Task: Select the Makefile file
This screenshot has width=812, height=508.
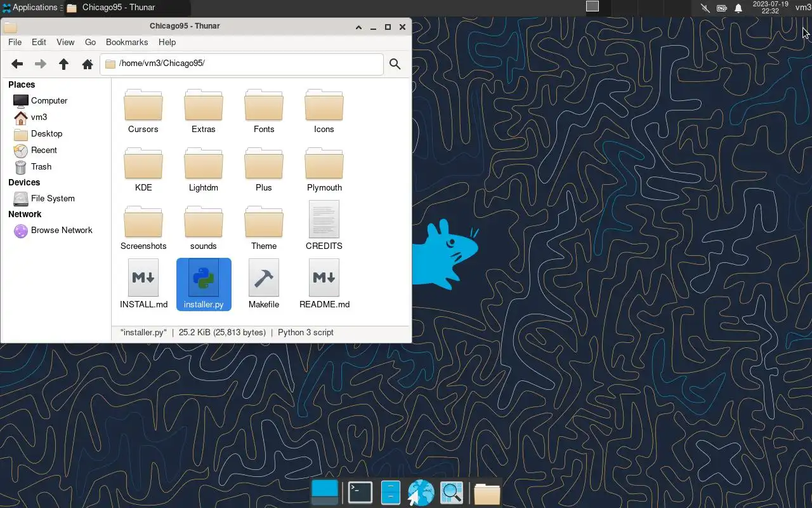Action: [x=264, y=284]
